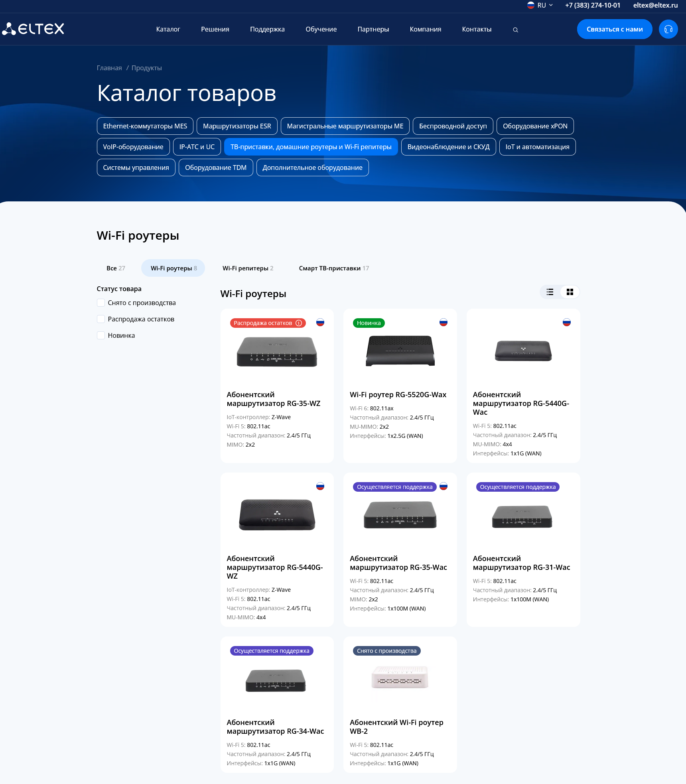Go to Поддержка in the navigation
This screenshot has height=784, width=686.
coord(267,29)
